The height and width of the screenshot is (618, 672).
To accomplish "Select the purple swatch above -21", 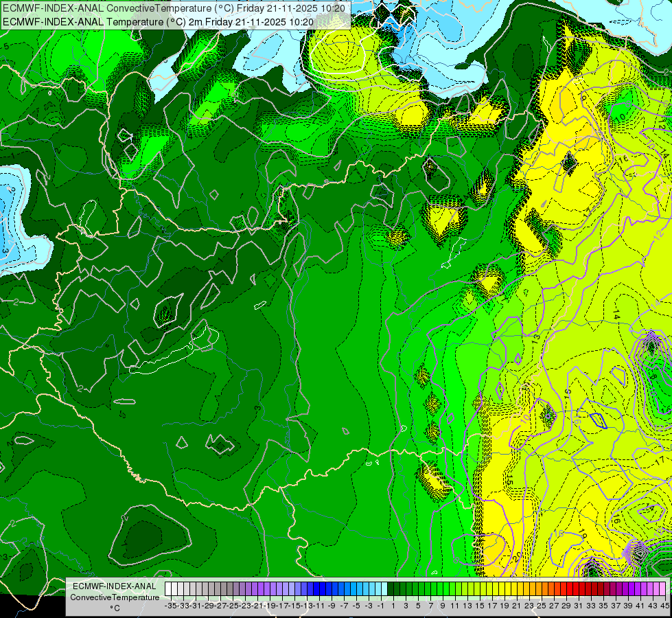I will point(255,589).
